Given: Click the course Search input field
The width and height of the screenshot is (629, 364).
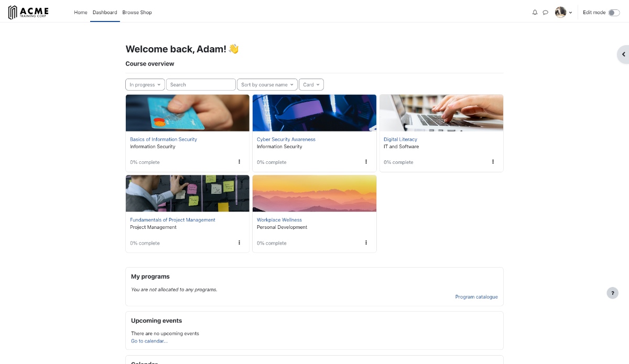Looking at the screenshot, I should (201, 85).
